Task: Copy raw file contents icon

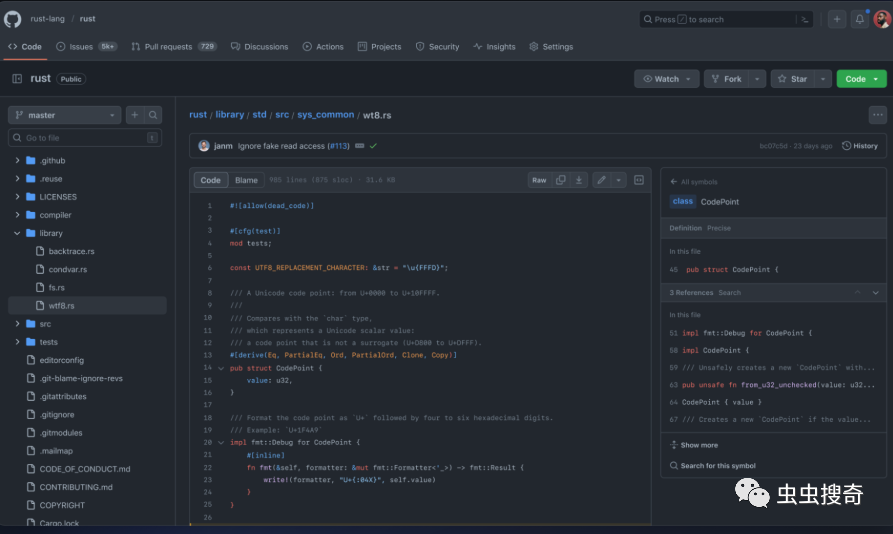Action: (560, 180)
